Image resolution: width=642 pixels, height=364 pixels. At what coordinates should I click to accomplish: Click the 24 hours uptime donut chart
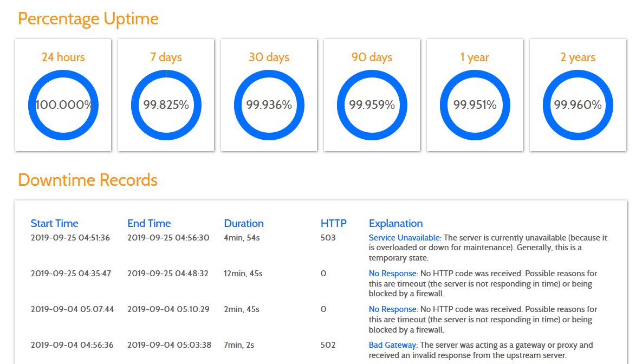(x=63, y=105)
